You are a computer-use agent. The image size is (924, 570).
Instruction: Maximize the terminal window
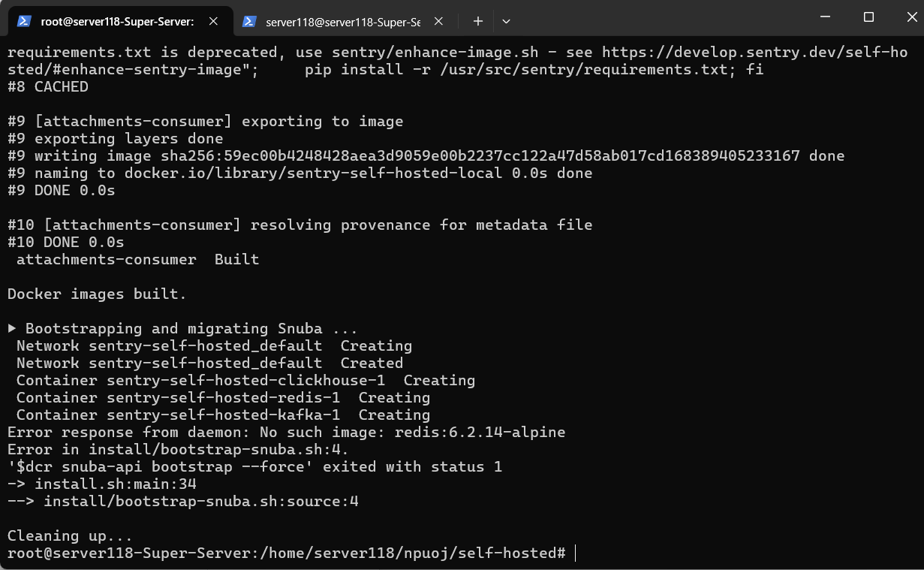click(x=868, y=17)
